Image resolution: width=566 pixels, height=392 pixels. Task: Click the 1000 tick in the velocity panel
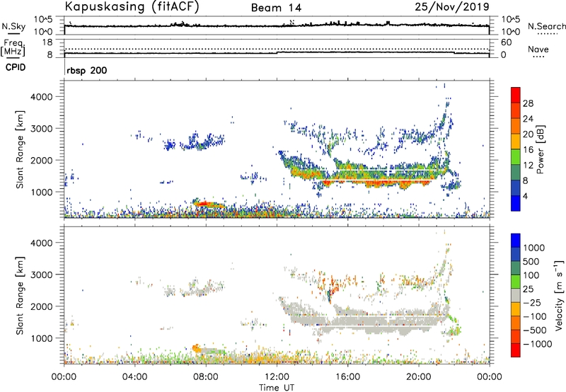pos(41,338)
